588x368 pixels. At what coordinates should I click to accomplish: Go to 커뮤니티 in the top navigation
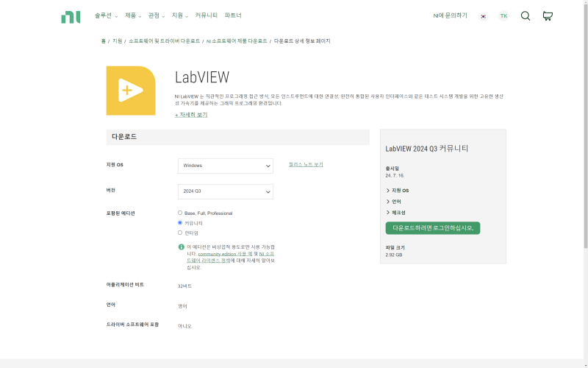tap(207, 15)
